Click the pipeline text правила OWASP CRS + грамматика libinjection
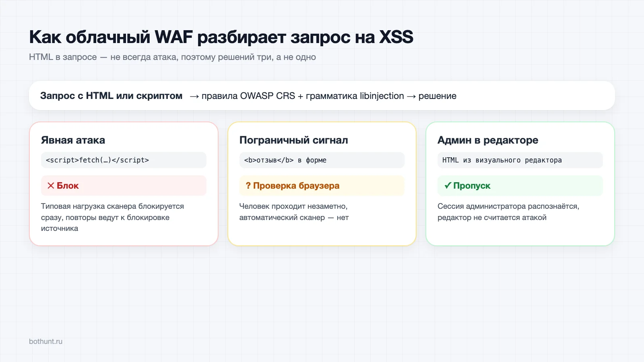The image size is (644, 362). 303,96
